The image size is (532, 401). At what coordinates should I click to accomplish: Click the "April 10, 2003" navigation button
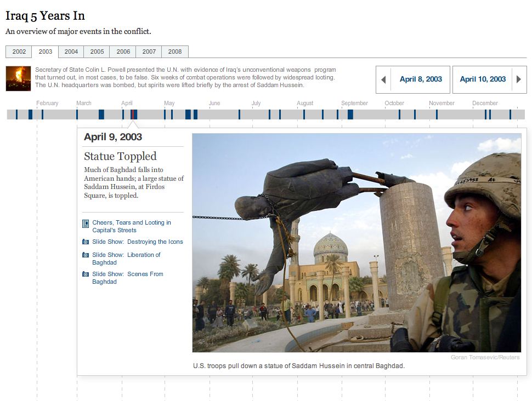[483, 79]
